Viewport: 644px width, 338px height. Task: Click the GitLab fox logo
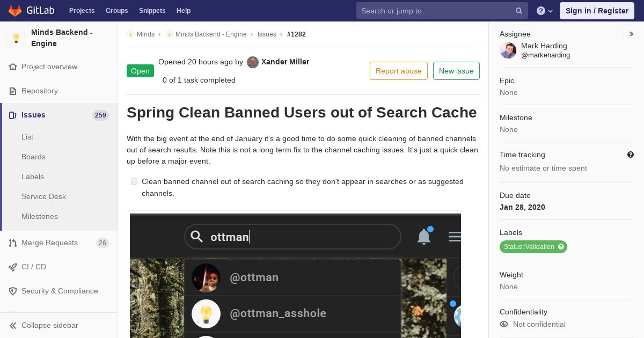(15, 11)
